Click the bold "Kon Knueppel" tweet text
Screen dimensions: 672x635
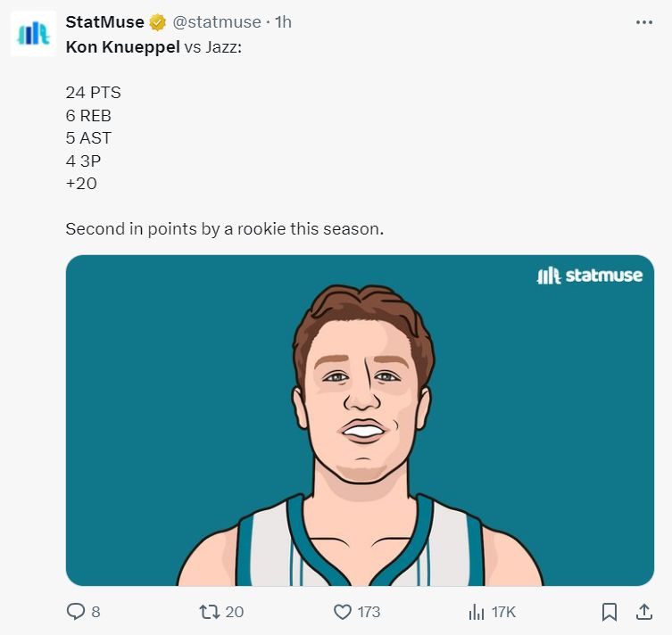coord(123,45)
